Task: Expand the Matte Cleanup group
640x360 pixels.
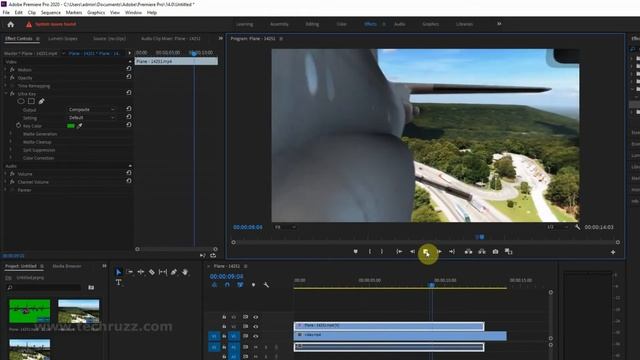Action: point(11,142)
